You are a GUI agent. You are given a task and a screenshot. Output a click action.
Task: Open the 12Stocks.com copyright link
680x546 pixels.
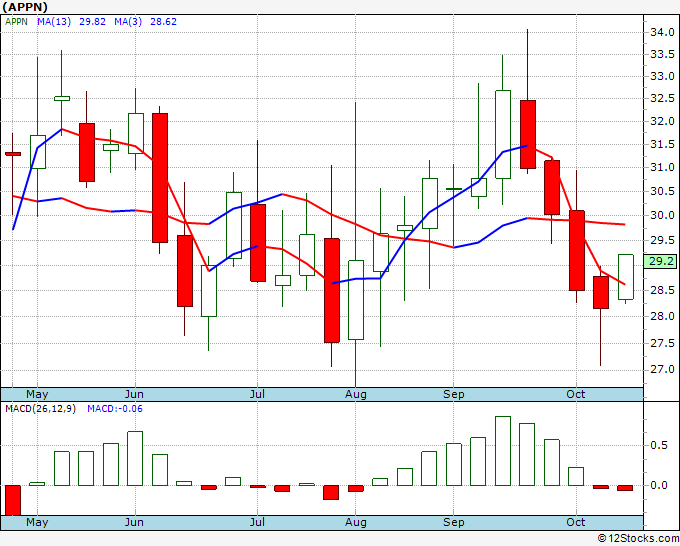[x=638, y=539]
